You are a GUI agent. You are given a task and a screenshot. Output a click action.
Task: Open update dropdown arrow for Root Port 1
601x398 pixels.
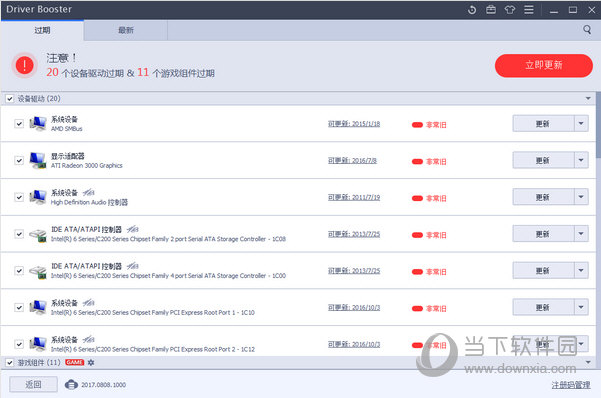[x=581, y=308]
